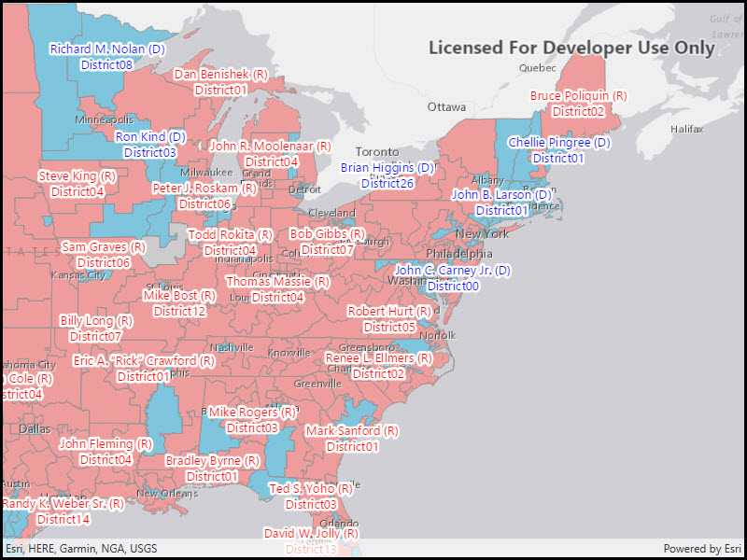Select the Quebec map label

[x=538, y=68]
